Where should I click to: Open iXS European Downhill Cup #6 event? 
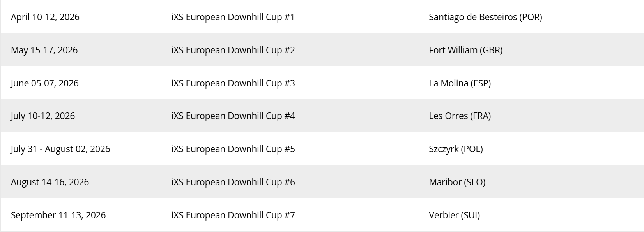click(x=233, y=182)
